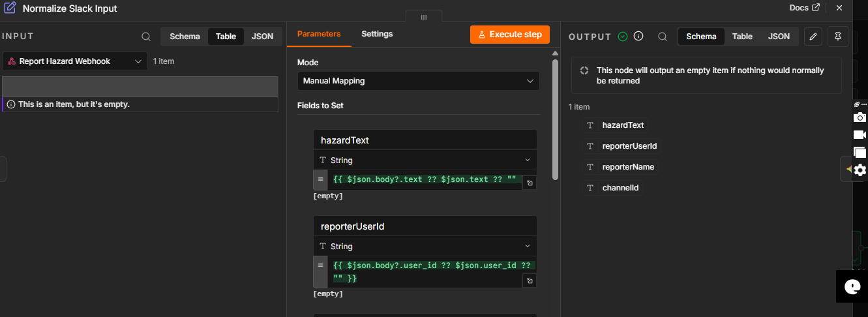The width and height of the screenshot is (868, 317).
Task: Click the camera screenshot icon
Action: coord(860,117)
